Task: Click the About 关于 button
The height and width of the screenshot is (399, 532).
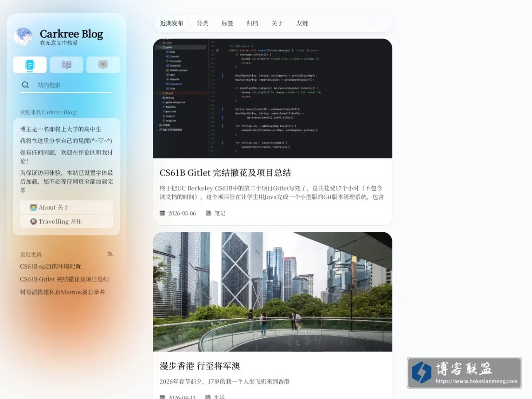Action: [x=66, y=207]
